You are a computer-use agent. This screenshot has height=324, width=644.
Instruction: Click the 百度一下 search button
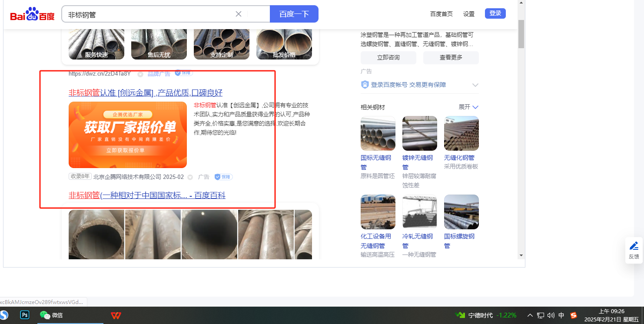click(x=294, y=14)
